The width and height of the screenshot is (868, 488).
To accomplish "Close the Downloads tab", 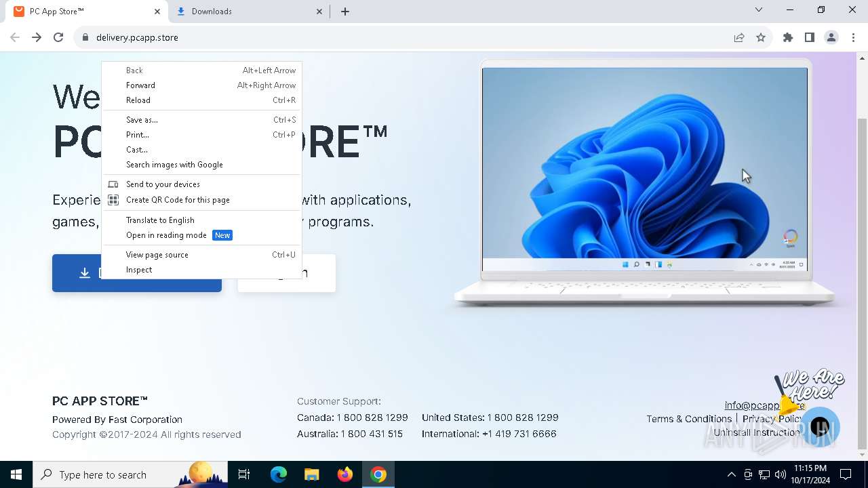I will [x=320, y=12].
